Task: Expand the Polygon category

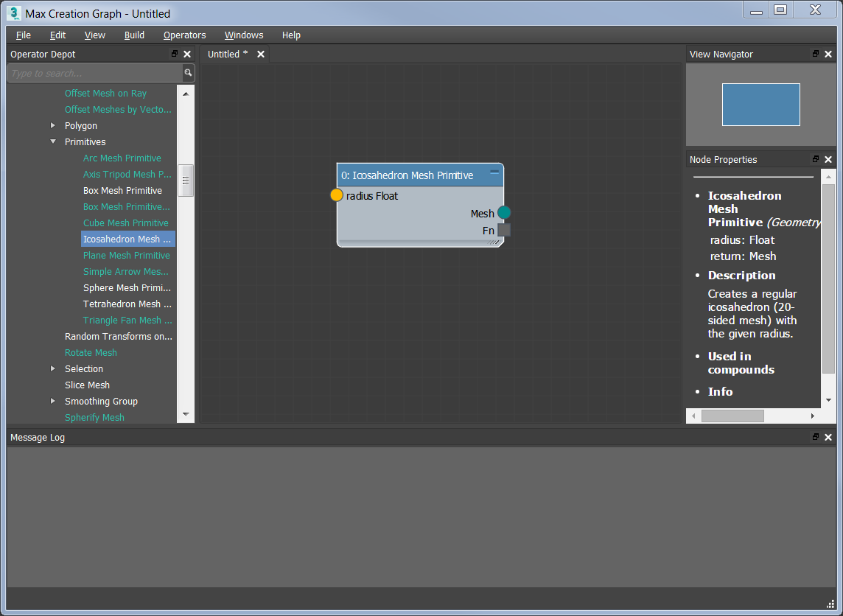Action: tap(53, 125)
